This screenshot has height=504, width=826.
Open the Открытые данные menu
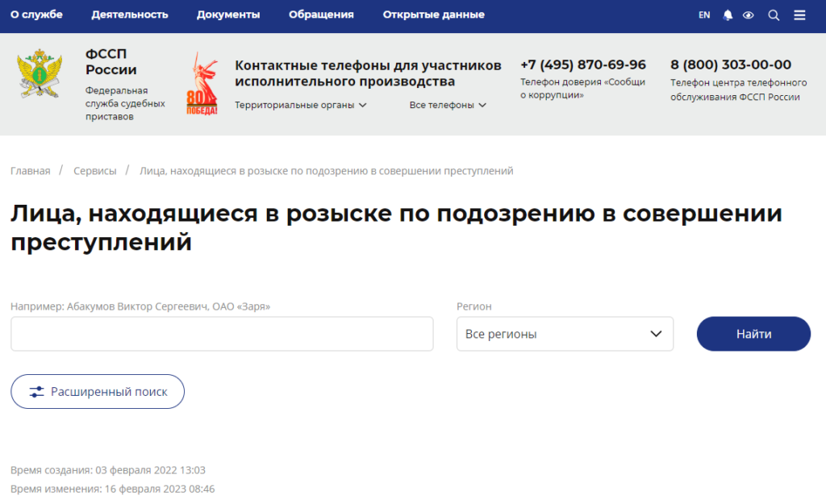coord(433,15)
